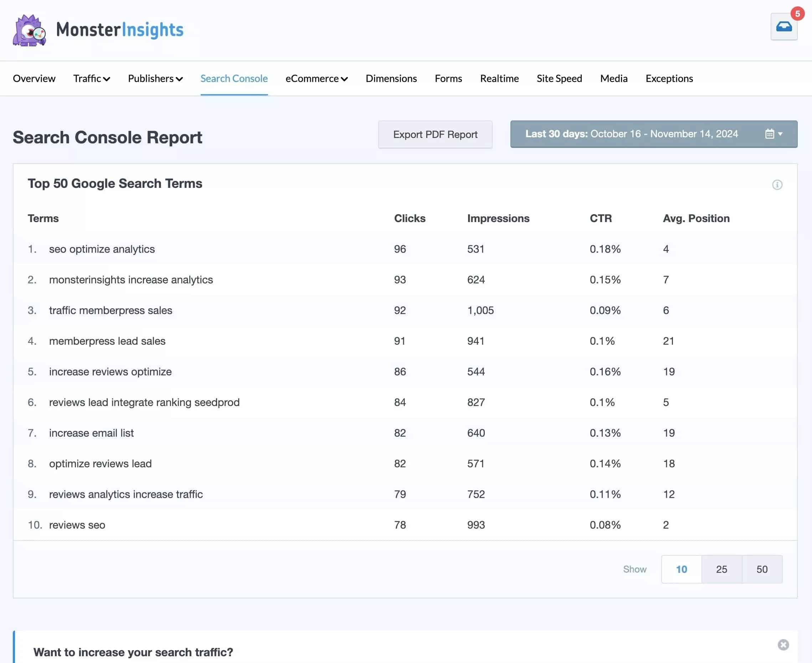Show 25 search terms per page
The height and width of the screenshot is (663, 812).
(721, 569)
